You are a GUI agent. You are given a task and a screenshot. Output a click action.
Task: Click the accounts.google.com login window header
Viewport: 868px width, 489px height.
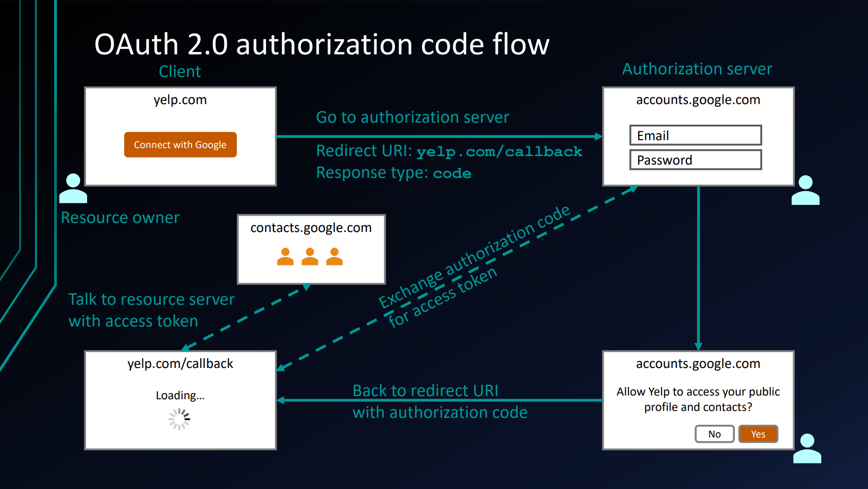[698, 100]
